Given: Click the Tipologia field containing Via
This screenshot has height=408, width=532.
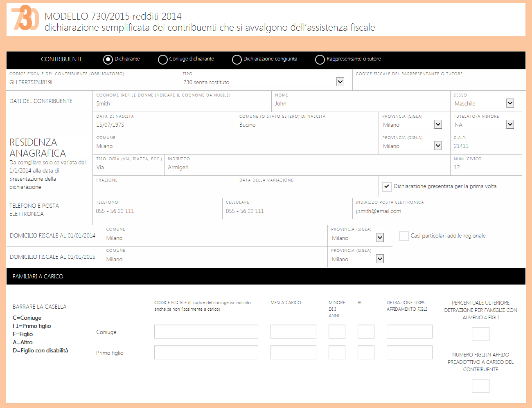Looking at the screenshot, I should [x=128, y=167].
